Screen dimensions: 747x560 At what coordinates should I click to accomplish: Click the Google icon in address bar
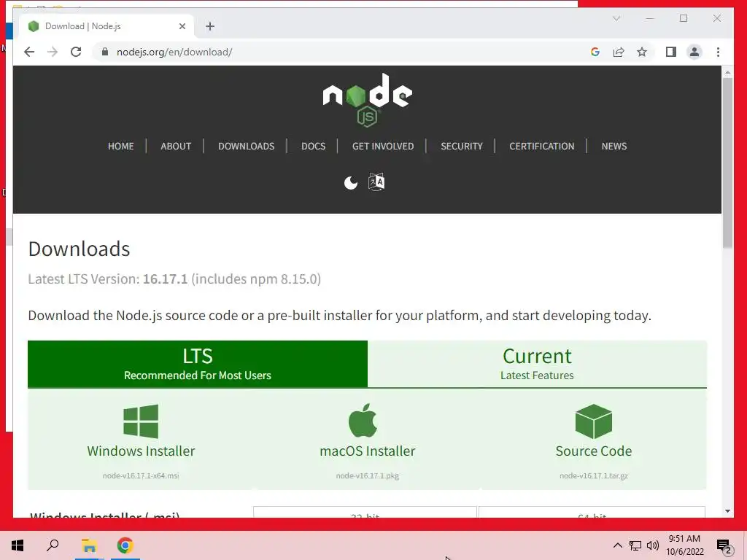click(x=595, y=52)
